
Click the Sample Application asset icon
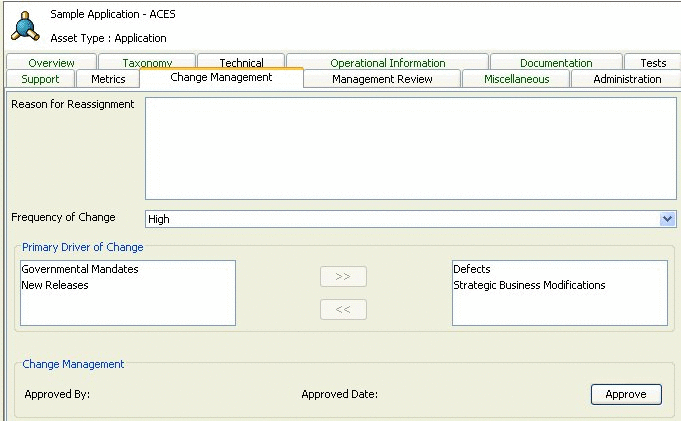[27, 25]
